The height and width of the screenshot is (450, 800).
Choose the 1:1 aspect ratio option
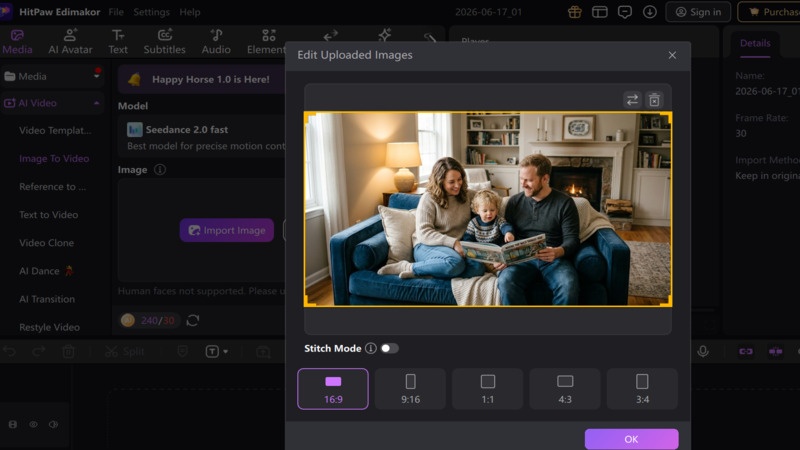coord(488,389)
